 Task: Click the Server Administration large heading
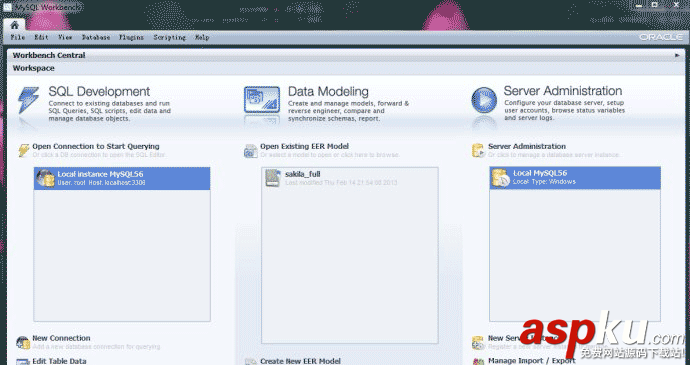[x=563, y=91]
